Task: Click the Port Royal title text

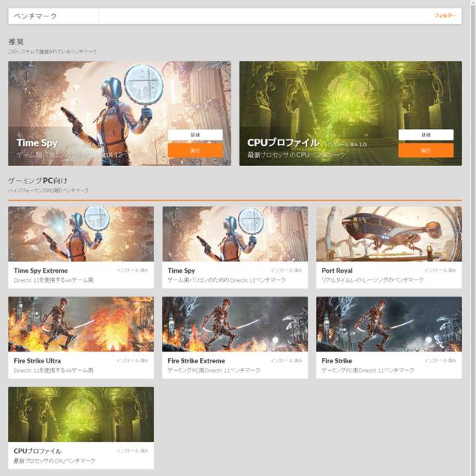Action: pyautogui.click(x=337, y=271)
